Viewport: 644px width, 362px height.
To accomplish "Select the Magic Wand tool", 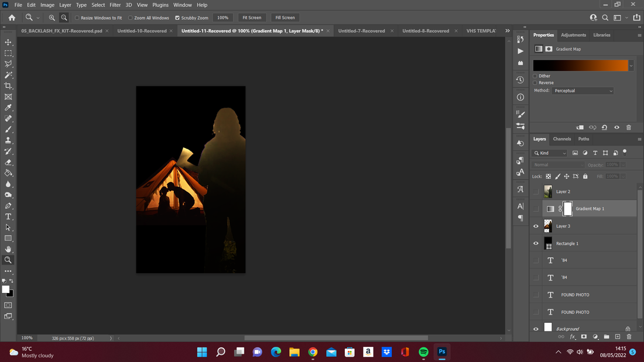I will [8, 75].
